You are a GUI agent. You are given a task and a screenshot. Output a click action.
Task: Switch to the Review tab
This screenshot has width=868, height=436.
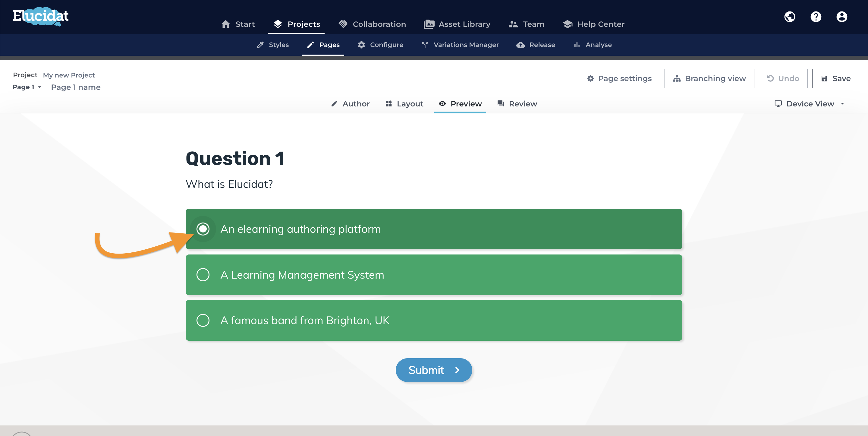tap(517, 103)
